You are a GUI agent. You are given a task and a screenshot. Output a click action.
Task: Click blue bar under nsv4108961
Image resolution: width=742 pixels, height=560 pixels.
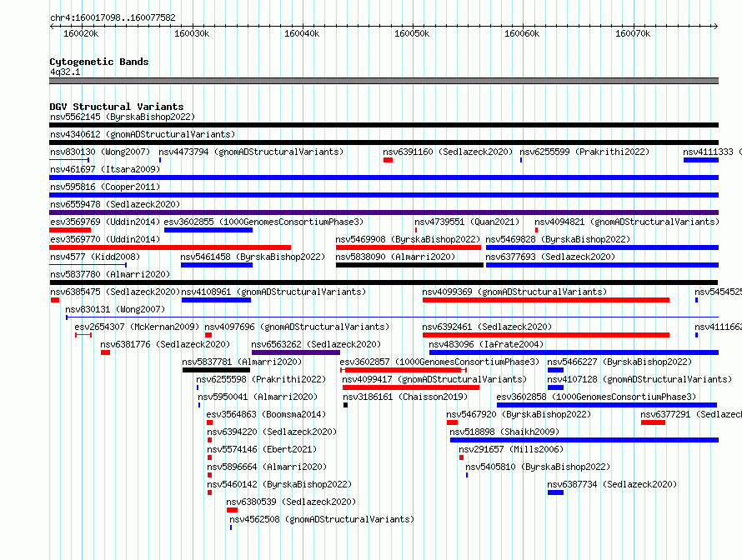click(x=216, y=300)
